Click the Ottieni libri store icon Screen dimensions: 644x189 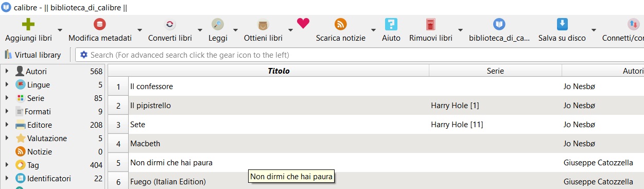tap(263, 24)
